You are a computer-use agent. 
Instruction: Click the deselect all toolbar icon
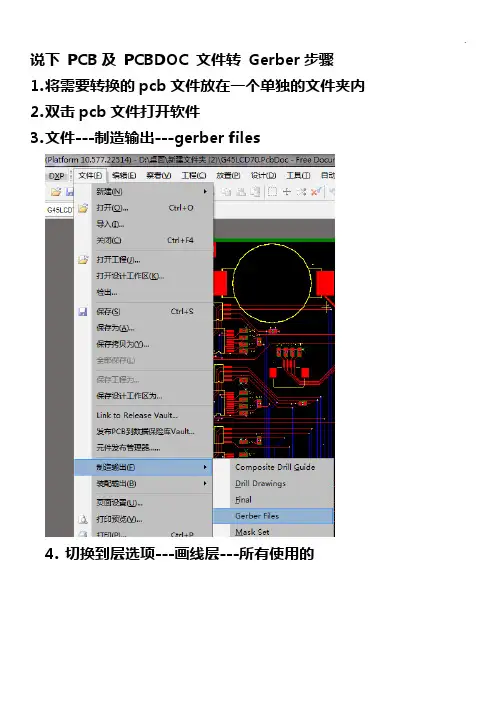pyautogui.click(x=301, y=192)
